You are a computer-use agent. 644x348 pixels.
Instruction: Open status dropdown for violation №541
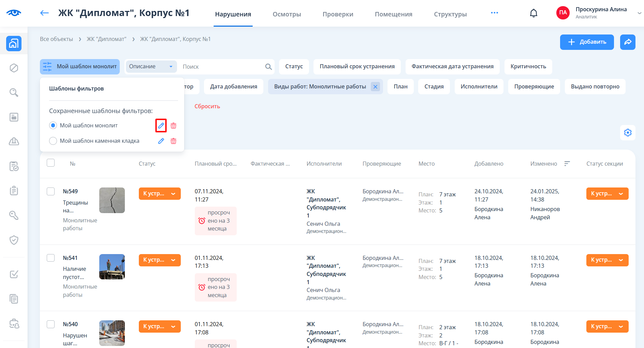point(173,260)
